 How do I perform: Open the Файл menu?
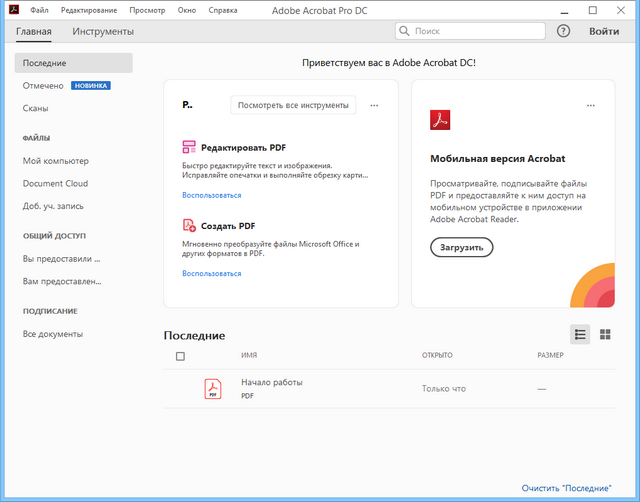point(39,9)
